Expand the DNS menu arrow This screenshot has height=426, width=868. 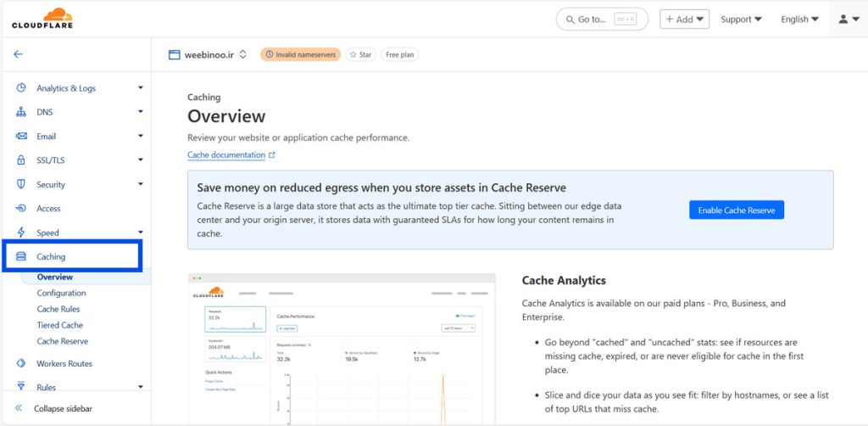(141, 112)
